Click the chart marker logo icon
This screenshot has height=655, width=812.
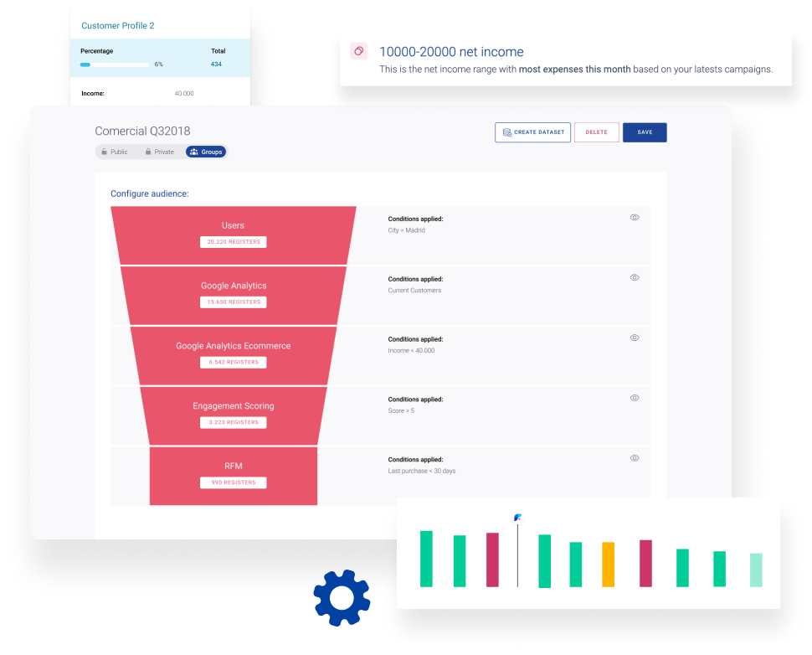(x=518, y=518)
